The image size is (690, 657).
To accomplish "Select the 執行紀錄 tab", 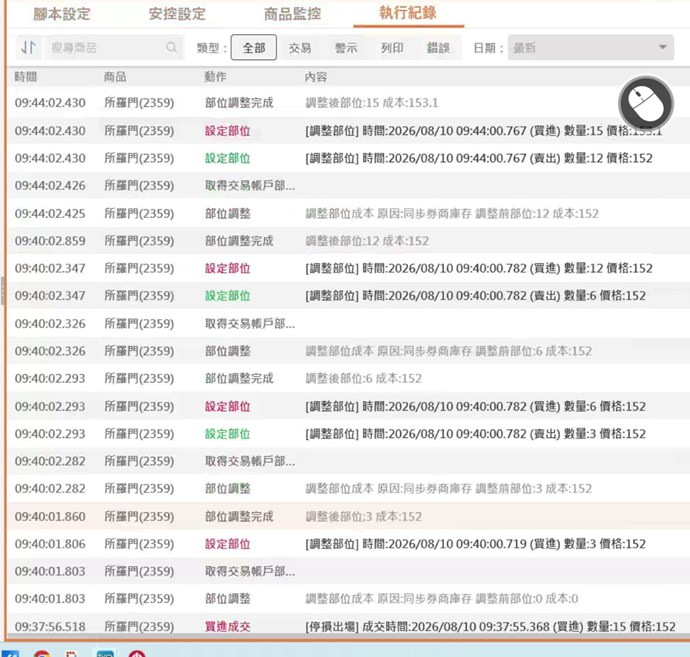I will point(408,13).
